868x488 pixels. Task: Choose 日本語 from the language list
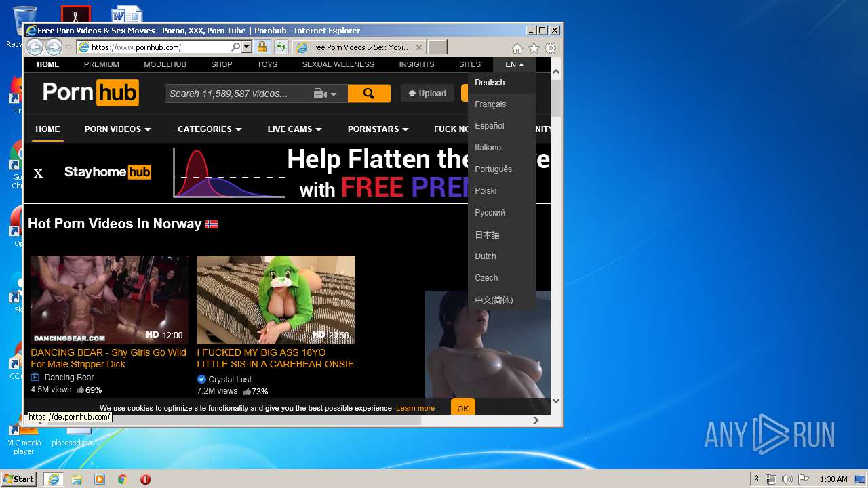tap(502, 235)
